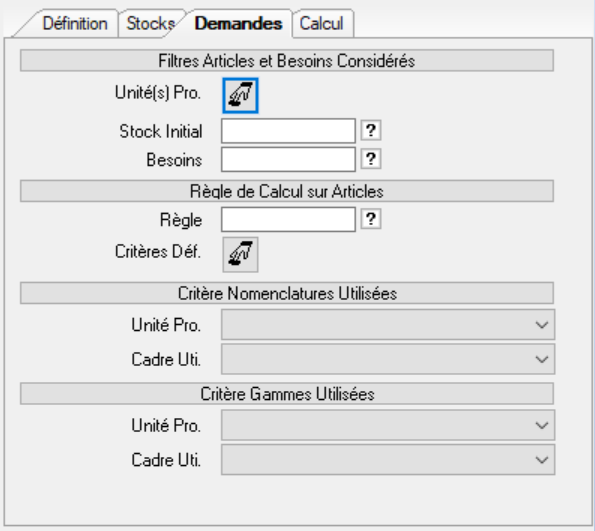Open the Calcul tab

[322, 24]
